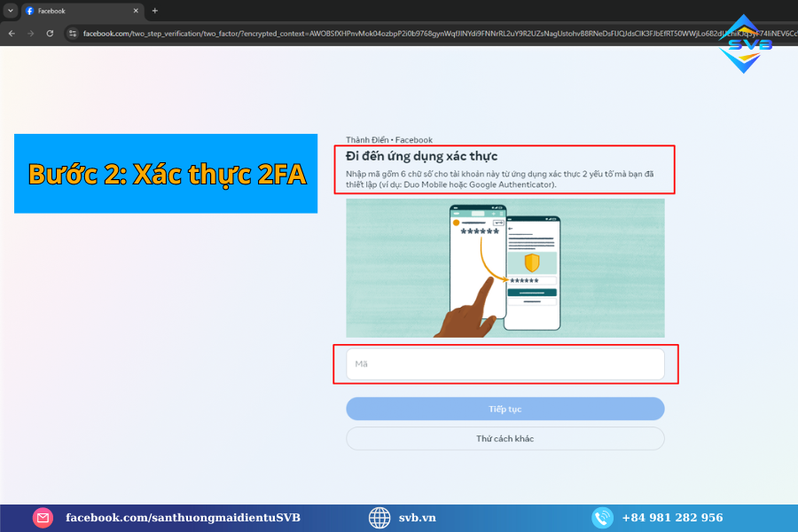
Task: Click the "Mã" code input field
Action: tap(505, 364)
